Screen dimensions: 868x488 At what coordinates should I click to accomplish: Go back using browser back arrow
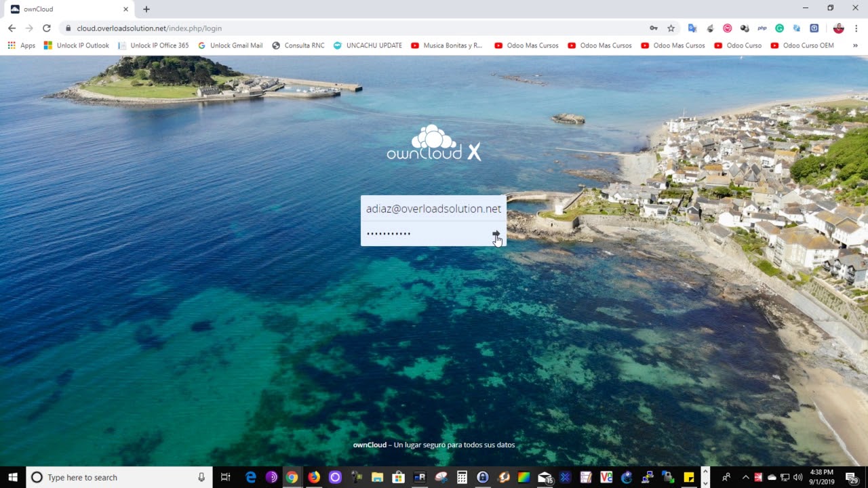[x=12, y=28]
